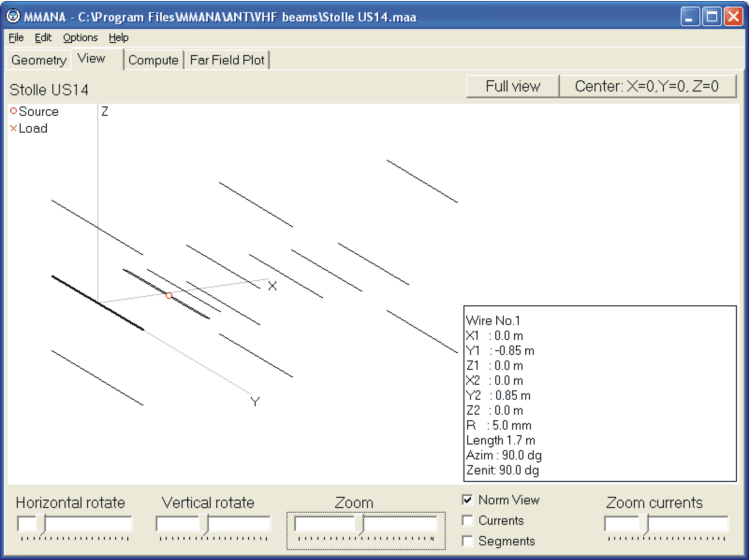This screenshot has width=750, height=560.
Task: Click the Z axis label in the view
Action: (x=105, y=111)
